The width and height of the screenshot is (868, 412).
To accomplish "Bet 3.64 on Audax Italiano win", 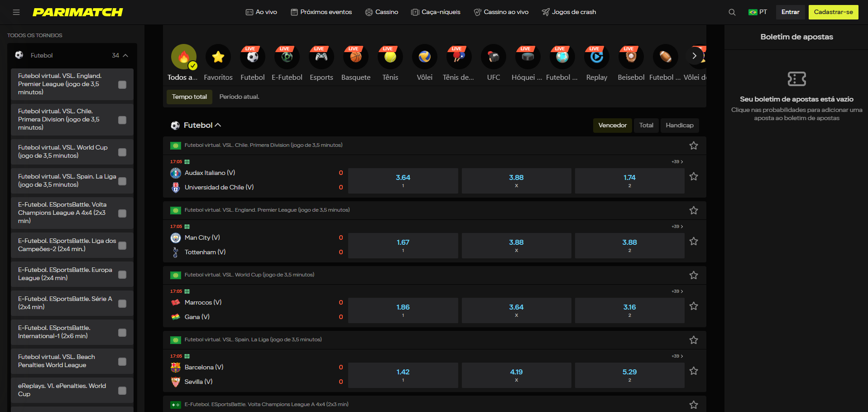I will click(x=403, y=181).
